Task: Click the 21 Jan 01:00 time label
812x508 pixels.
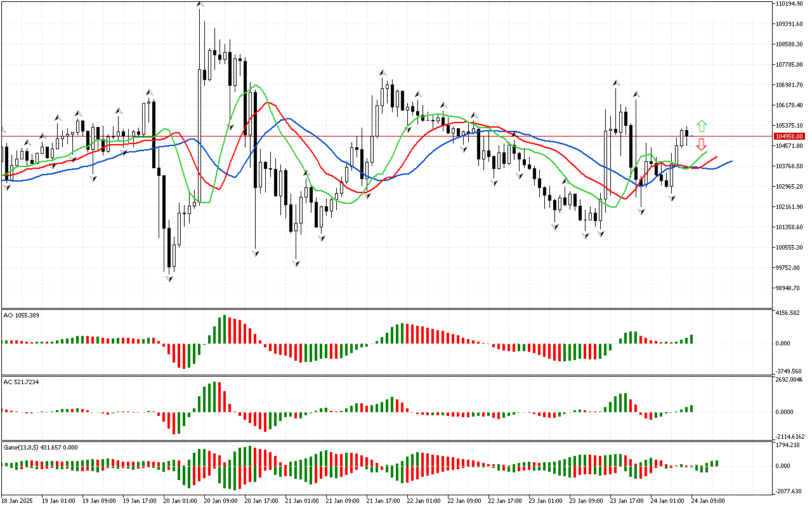Action: [301, 501]
